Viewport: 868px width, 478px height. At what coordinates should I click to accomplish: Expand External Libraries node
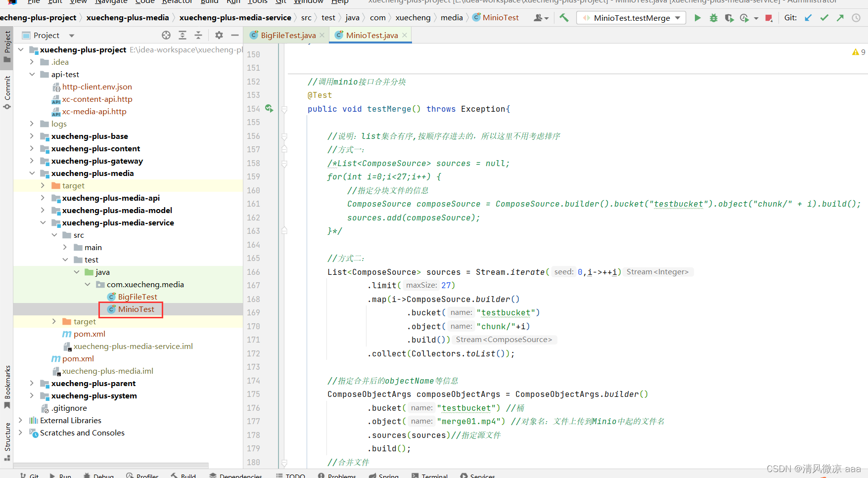21,420
